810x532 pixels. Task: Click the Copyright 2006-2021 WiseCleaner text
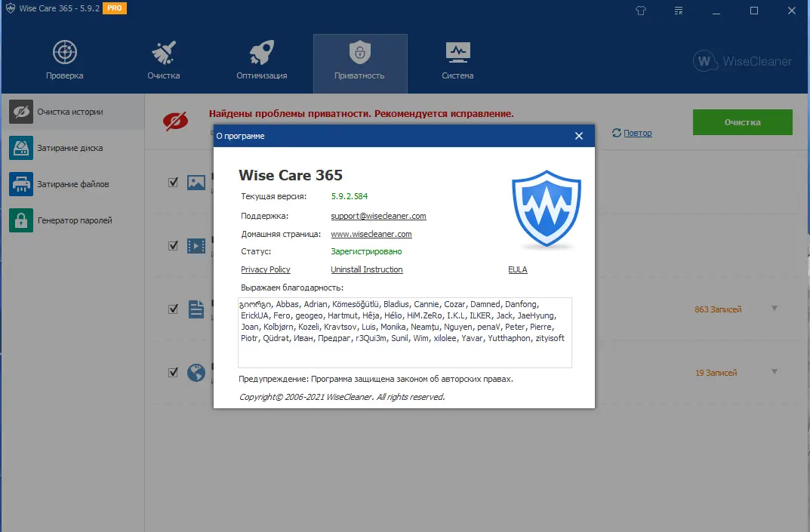[x=341, y=397]
